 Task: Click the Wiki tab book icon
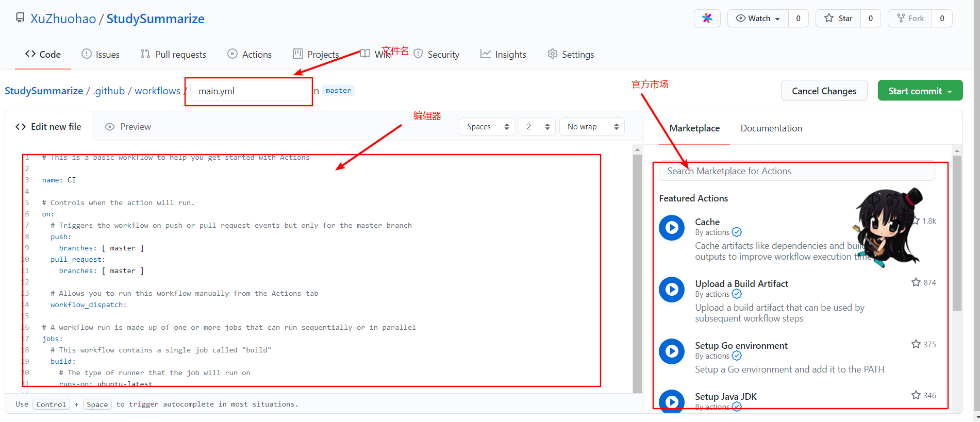coord(365,54)
